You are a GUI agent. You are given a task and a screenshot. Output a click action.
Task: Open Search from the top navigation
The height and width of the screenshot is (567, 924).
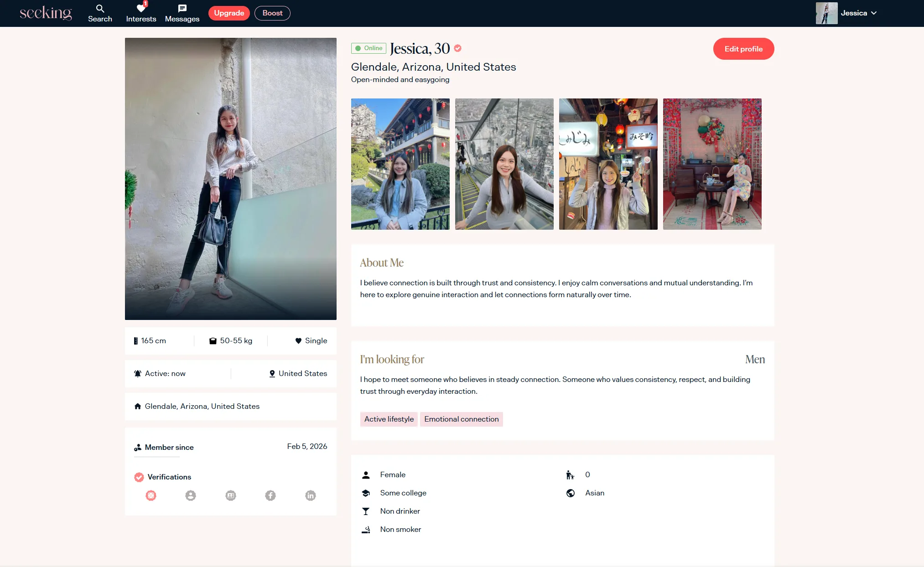[x=100, y=13]
